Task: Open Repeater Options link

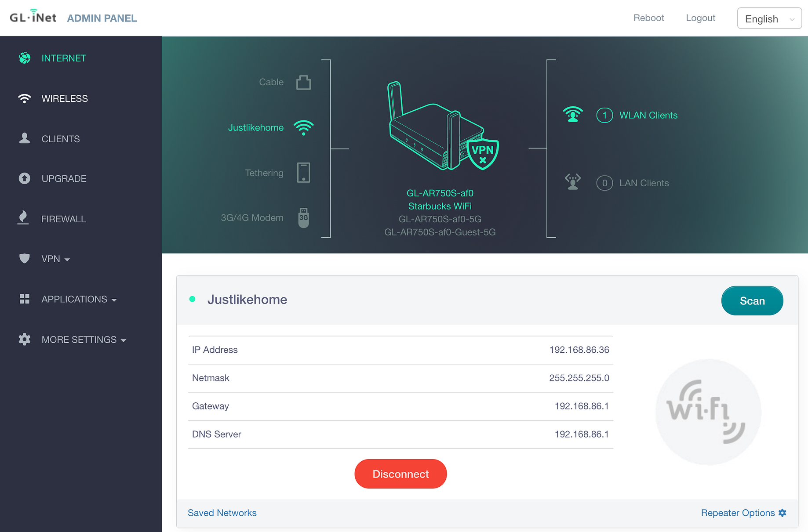Action: pyautogui.click(x=738, y=513)
